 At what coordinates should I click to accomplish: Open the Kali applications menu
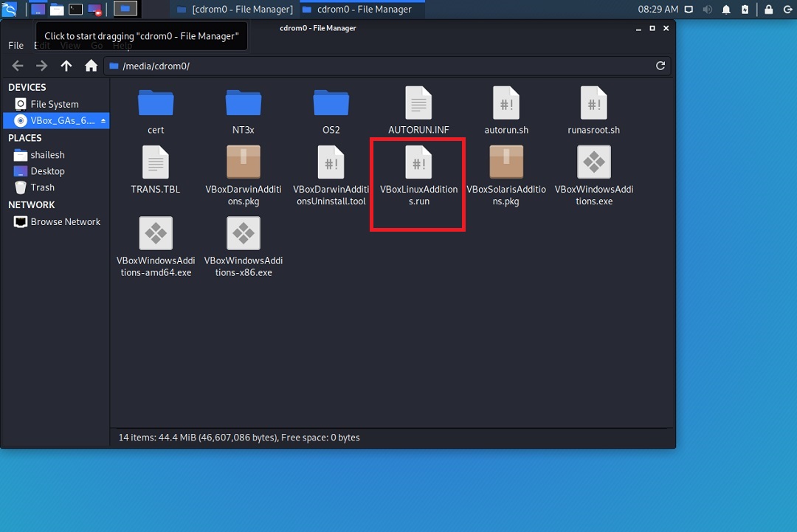pyautogui.click(x=9, y=9)
